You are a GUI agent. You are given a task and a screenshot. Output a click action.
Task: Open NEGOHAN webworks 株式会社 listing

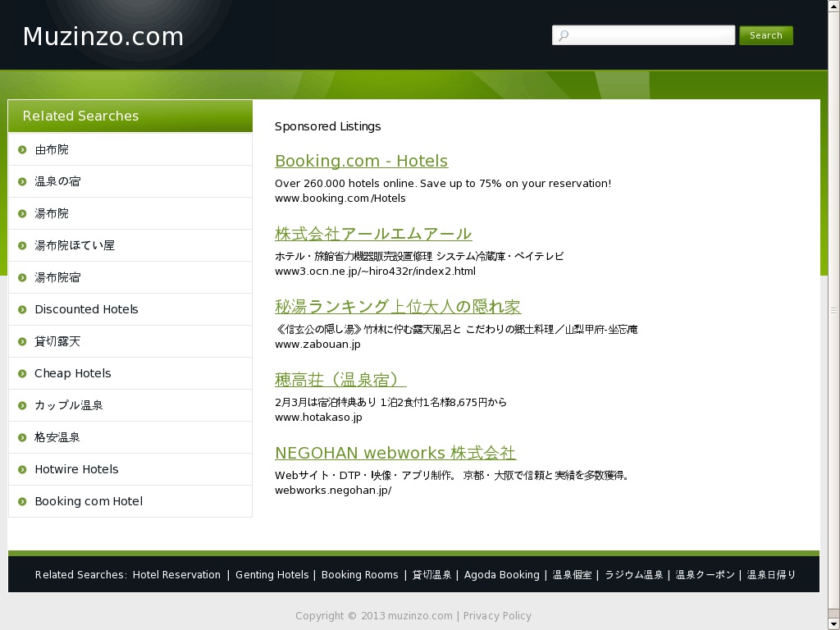[x=395, y=453]
